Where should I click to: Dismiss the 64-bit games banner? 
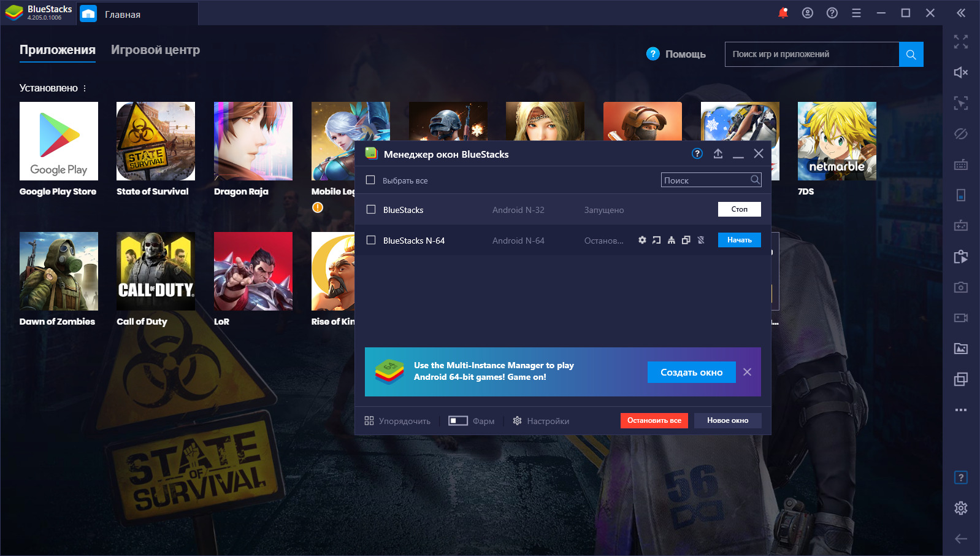[747, 372]
